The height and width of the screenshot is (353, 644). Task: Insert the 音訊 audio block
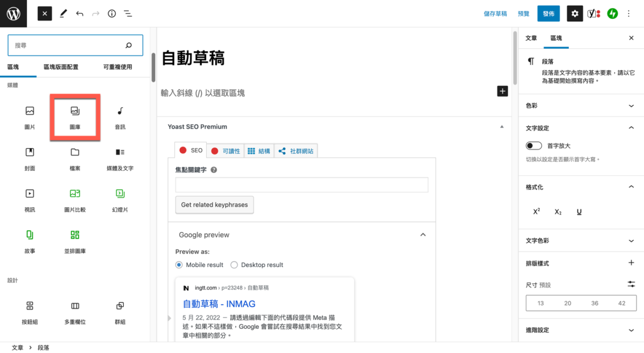(120, 117)
